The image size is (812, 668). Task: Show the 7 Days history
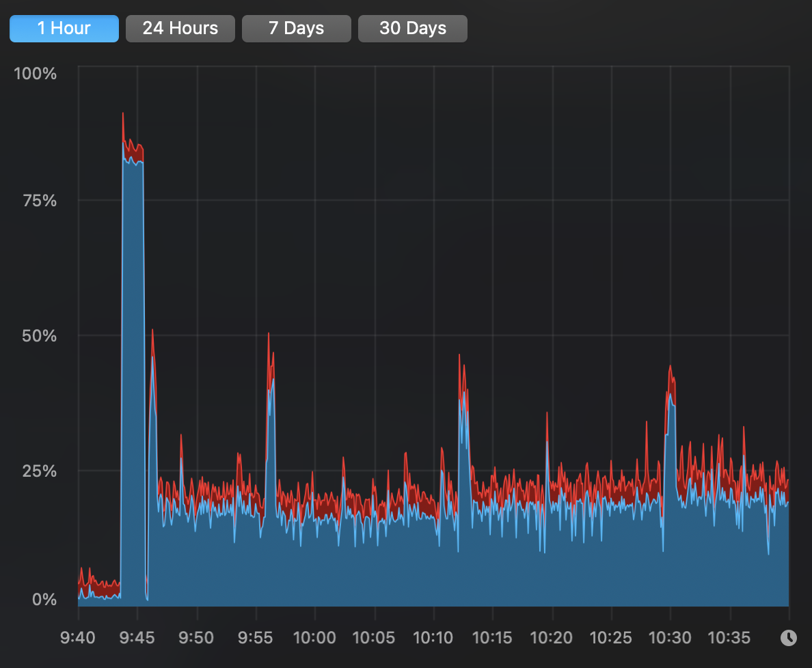pyautogui.click(x=296, y=29)
